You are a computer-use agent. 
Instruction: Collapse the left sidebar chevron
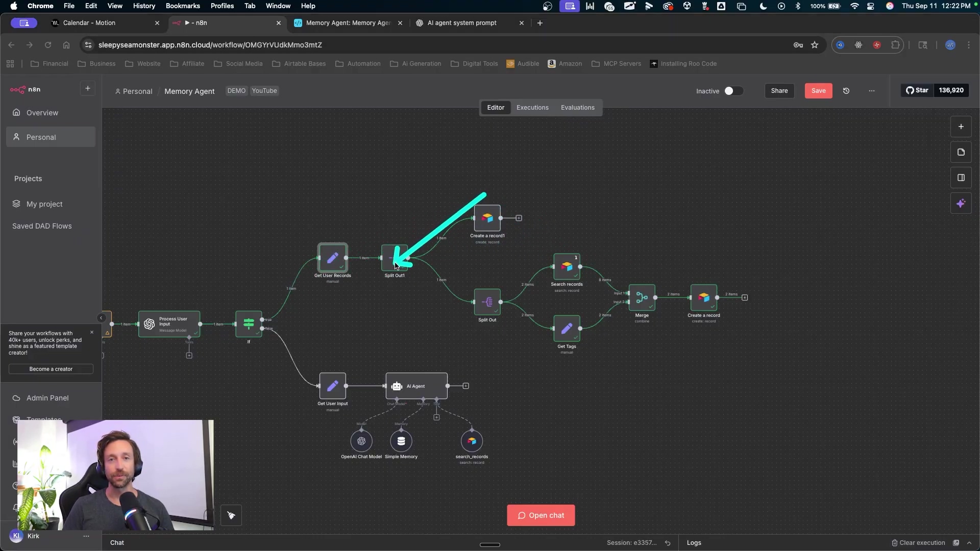(x=101, y=318)
